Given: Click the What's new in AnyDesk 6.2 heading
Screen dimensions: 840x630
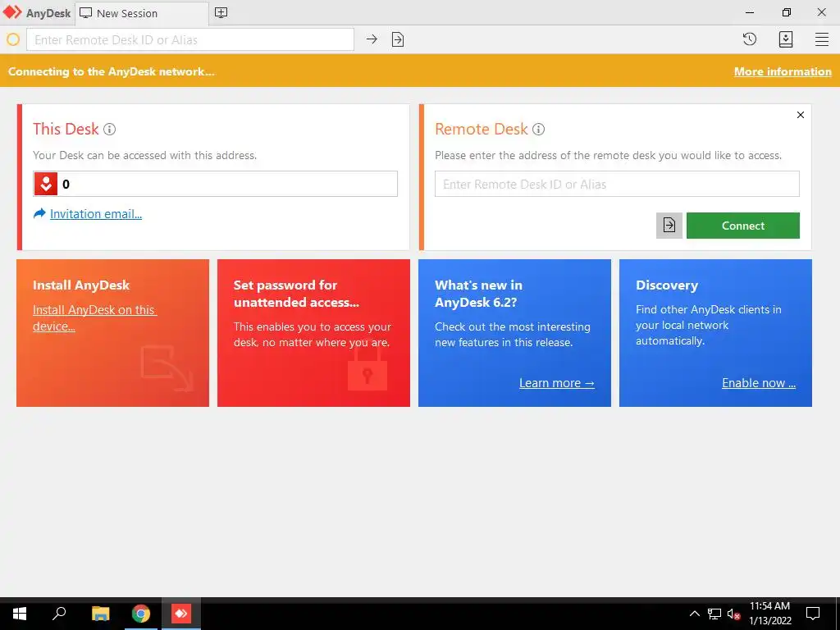Looking at the screenshot, I should [478, 294].
